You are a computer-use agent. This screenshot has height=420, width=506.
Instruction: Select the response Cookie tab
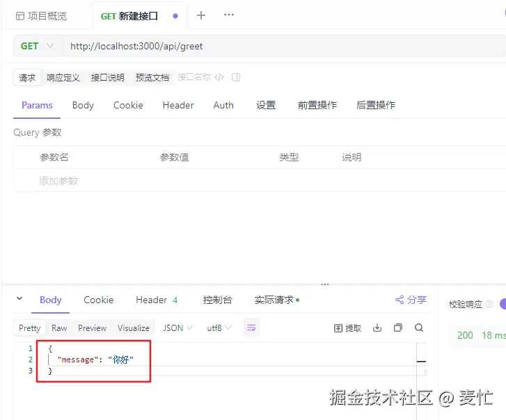[x=98, y=300]
